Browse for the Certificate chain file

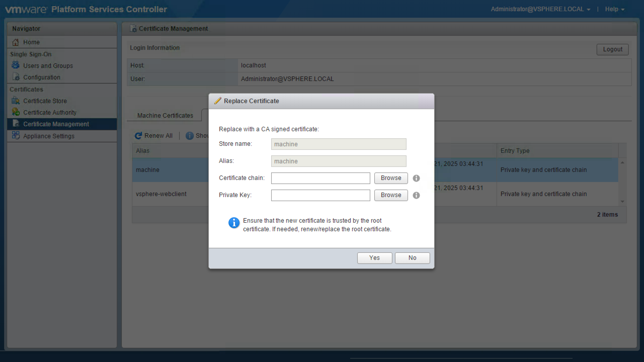pos(391,178)
